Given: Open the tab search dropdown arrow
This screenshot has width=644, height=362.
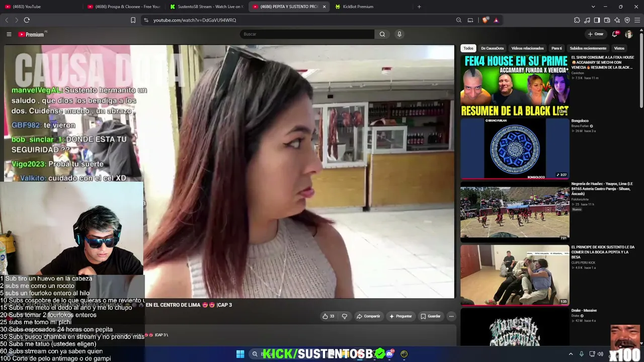Looking at the screenshot, I should pyautogui.click(x=593, y=7).
